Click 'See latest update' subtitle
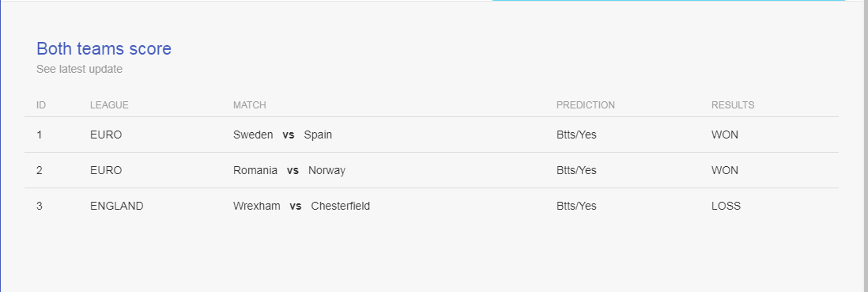 79,70
